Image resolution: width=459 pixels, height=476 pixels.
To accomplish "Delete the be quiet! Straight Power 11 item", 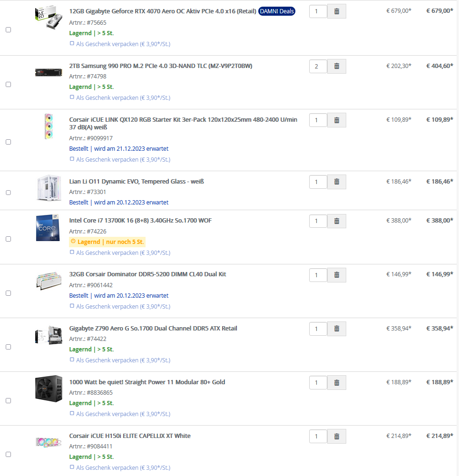I will [337, 383].
